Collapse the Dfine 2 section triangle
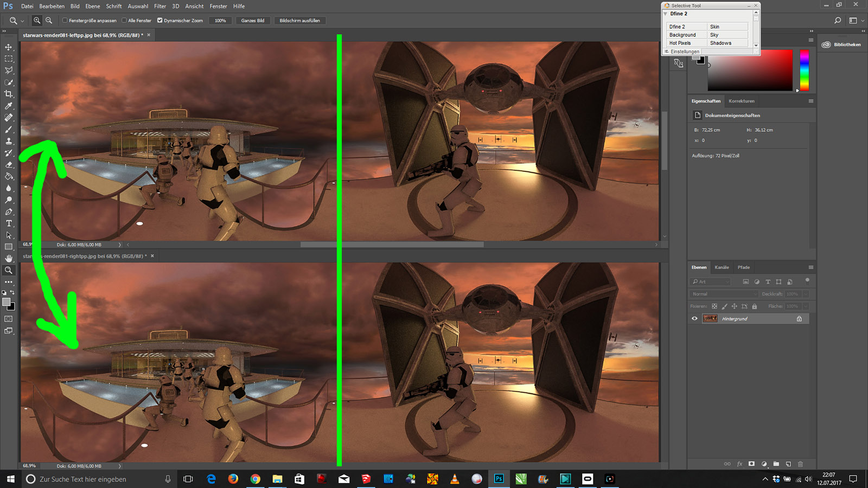868x488 pixels. click(x=666, y=14)
